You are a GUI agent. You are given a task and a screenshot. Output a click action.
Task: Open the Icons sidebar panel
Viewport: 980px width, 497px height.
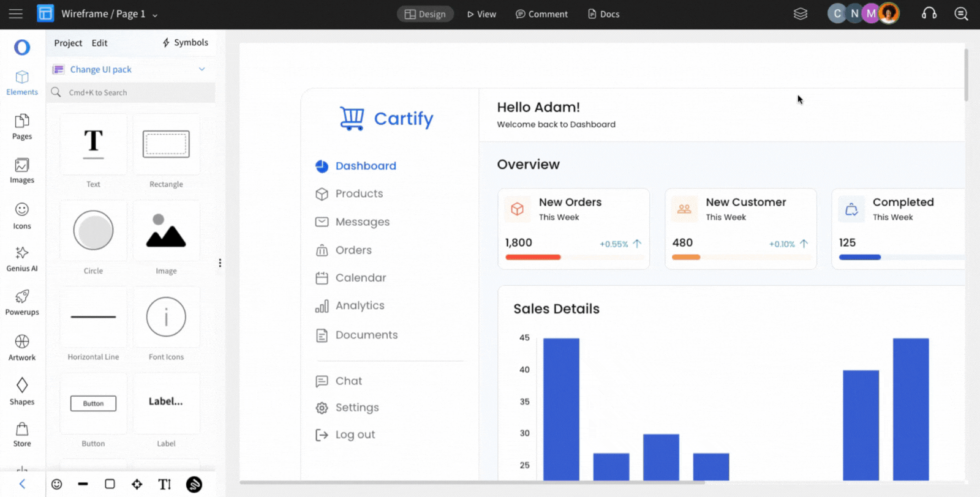(x=22, y=217)
